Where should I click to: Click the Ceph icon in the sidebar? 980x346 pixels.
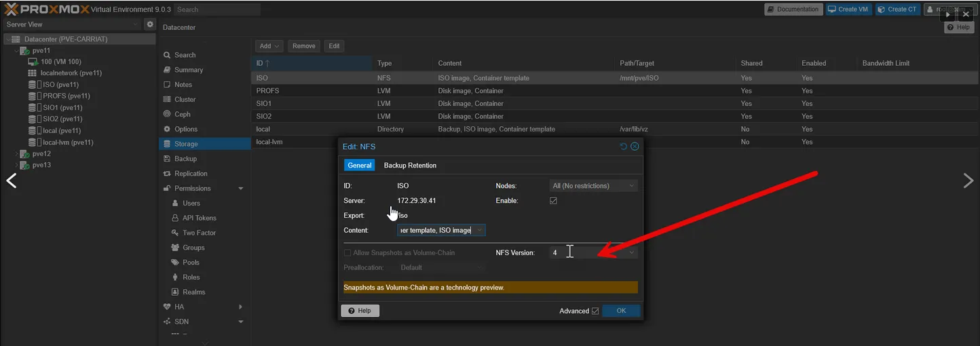(167, 115)
